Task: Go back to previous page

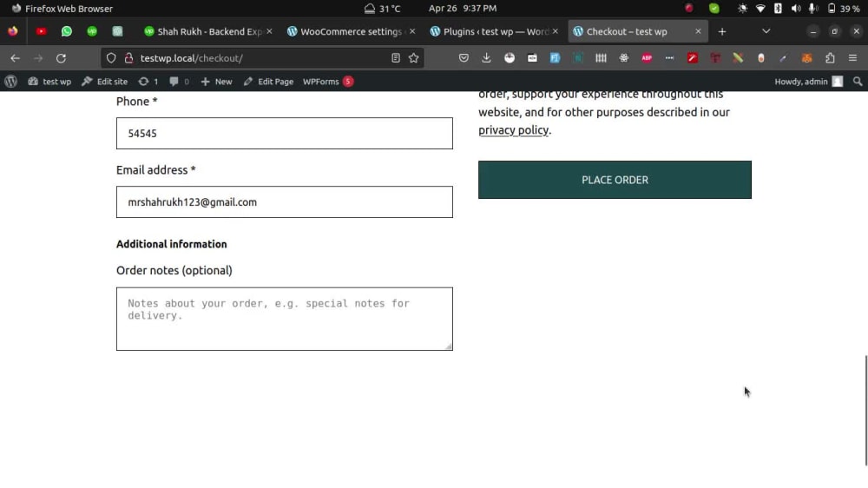Action: [x=15, y=58]
